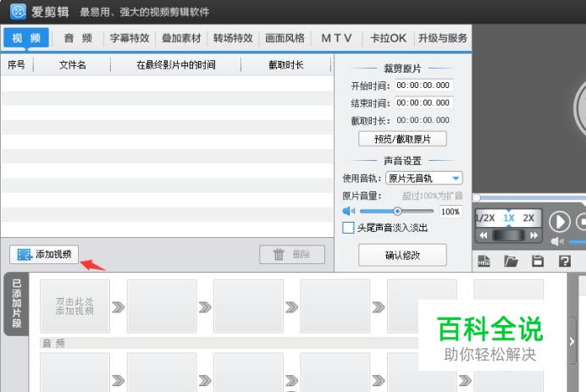Enable 头尾声音淡入淡出 checkbox
This screenshot has height=392, width=586.
[x=348, y=228]
